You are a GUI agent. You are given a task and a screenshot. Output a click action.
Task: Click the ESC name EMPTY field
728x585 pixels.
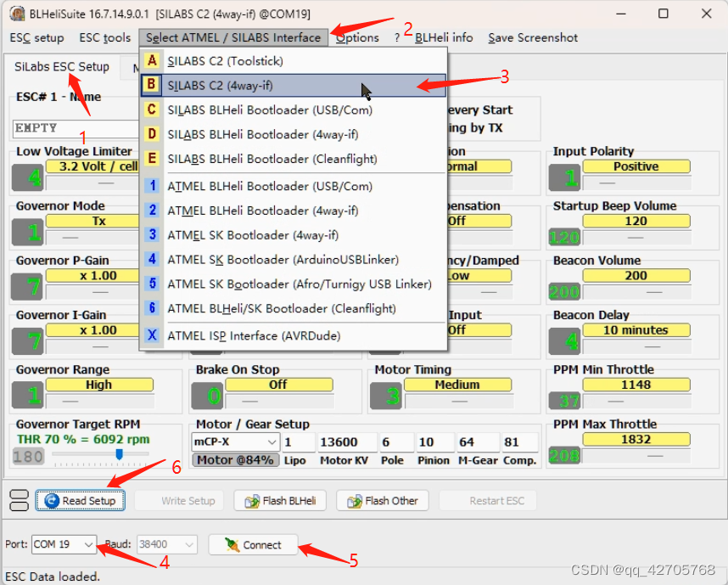pos(76,129)
